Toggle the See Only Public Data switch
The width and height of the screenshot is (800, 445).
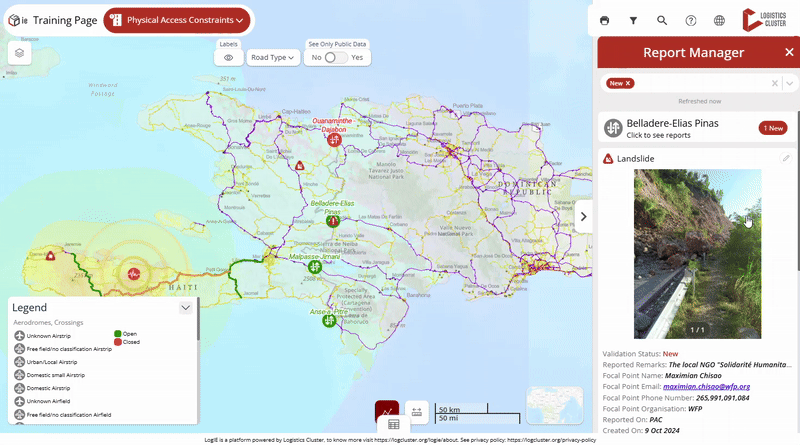pos(336,58)
